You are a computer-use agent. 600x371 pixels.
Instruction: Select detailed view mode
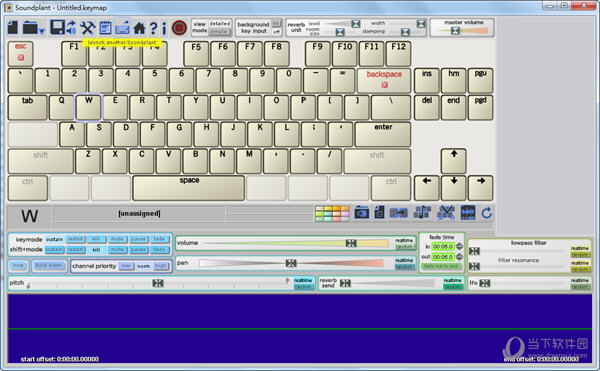[x=220, y=24]
